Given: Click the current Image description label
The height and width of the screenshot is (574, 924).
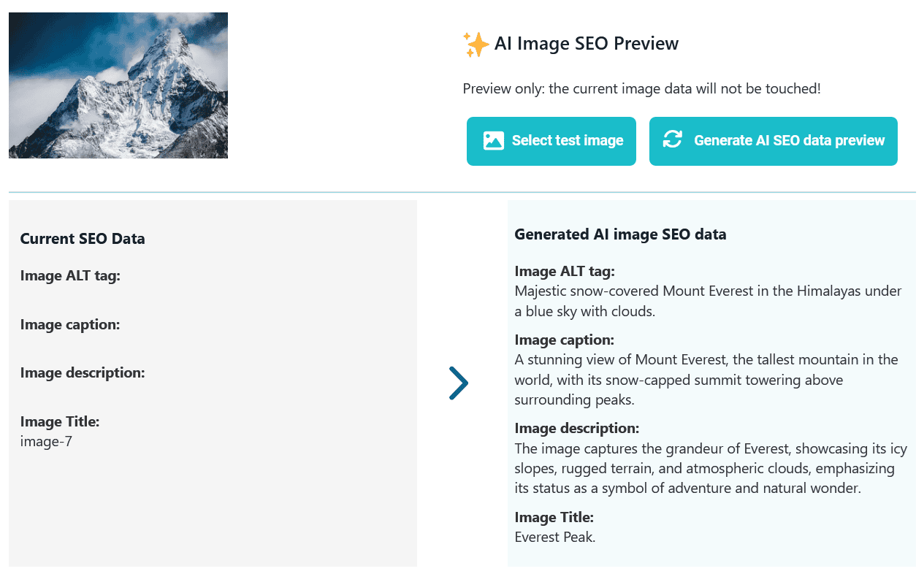Looking at the screenshot, I should coord(83,372).
